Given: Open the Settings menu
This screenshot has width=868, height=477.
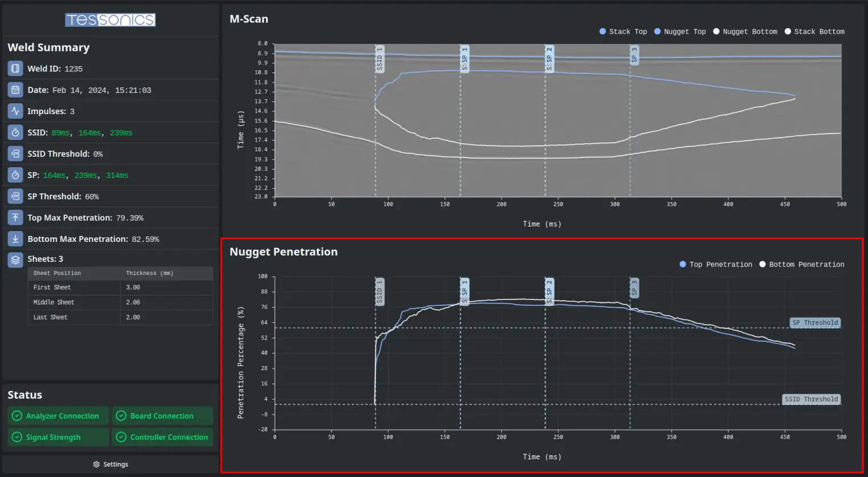Looking at the screenshot, I should coord(110,464).
